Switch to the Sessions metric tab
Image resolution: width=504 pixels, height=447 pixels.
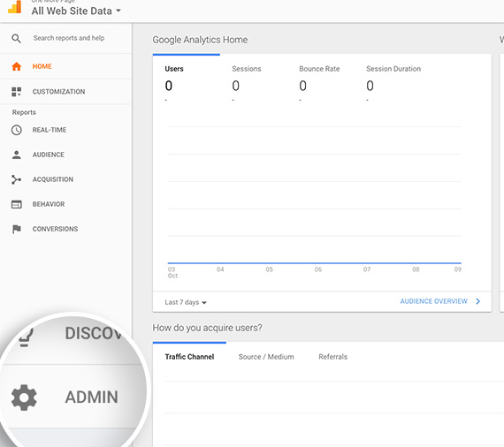(x=247, y=69)
